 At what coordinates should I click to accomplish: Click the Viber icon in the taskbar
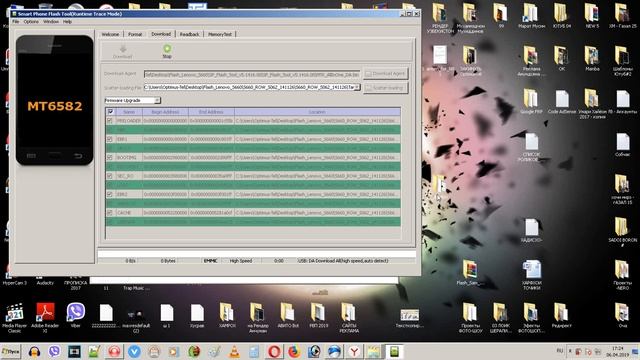coord(54,352)
